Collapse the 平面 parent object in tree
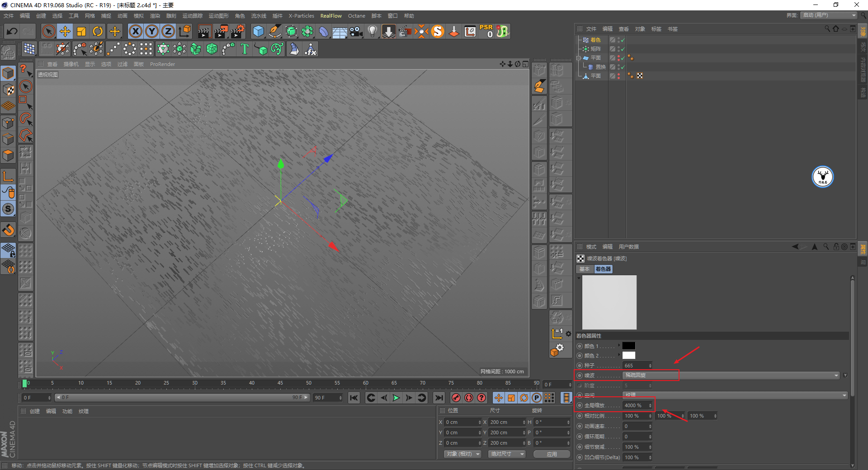 click(578, 58)
